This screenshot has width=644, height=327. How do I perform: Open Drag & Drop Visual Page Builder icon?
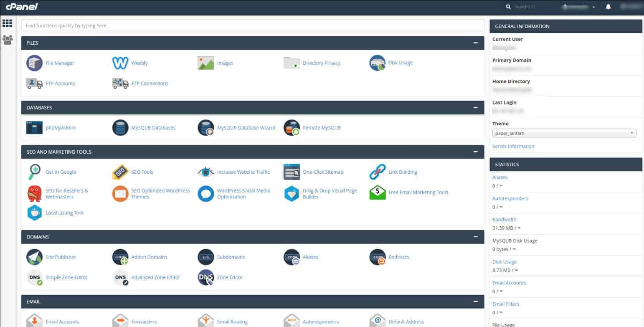coord(292,194)
